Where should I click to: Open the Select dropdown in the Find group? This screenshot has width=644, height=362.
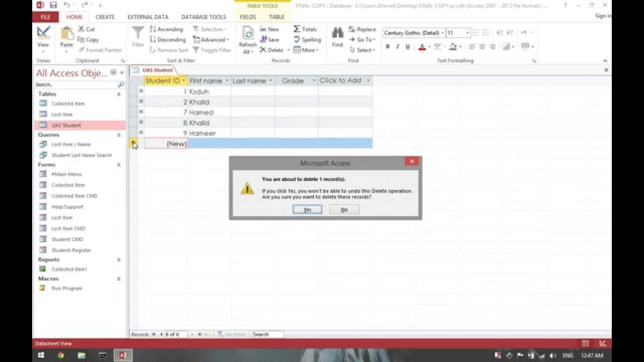(x=362, y=50)
